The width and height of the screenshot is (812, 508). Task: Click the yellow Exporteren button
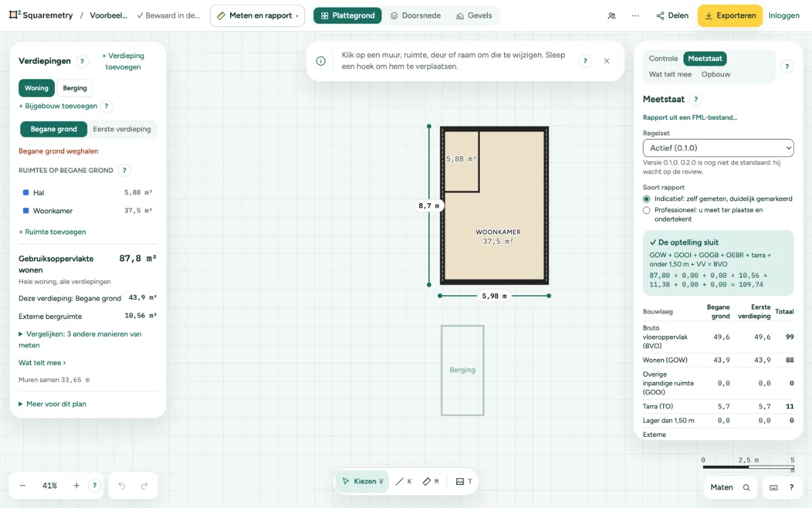[x=730, y=16]
